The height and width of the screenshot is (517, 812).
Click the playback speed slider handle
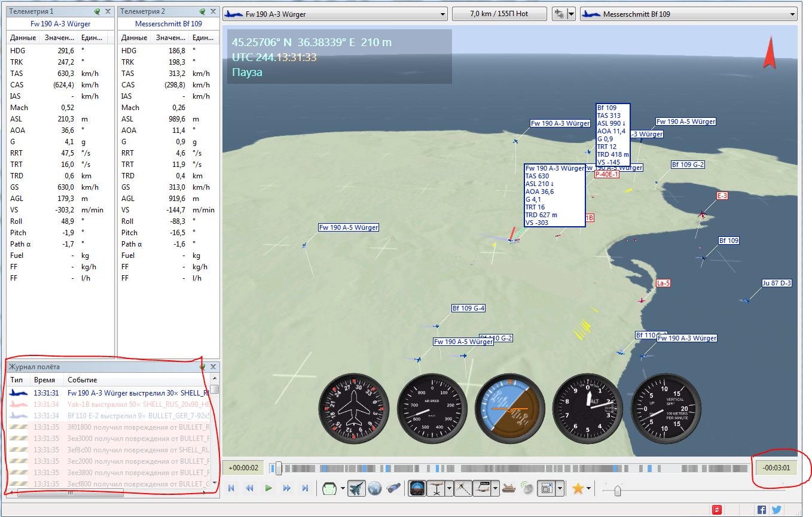618,491
